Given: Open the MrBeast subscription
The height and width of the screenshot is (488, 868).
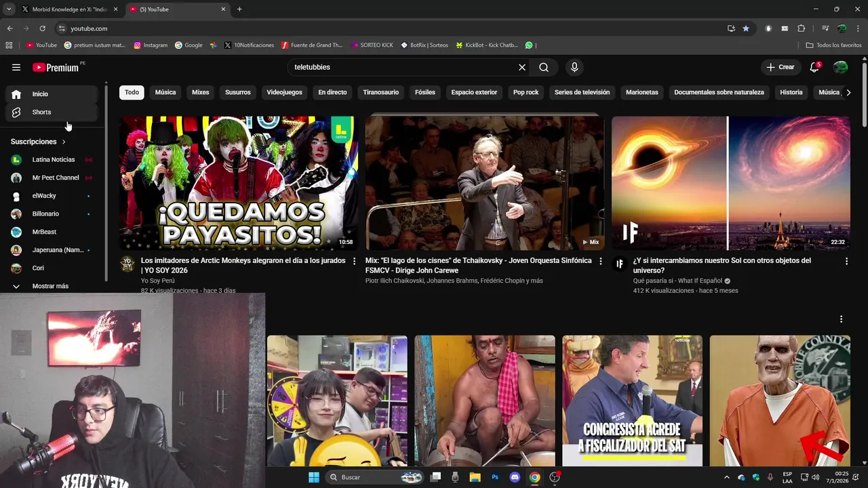Looking at the screenshot, I should [x=52, y=232].
